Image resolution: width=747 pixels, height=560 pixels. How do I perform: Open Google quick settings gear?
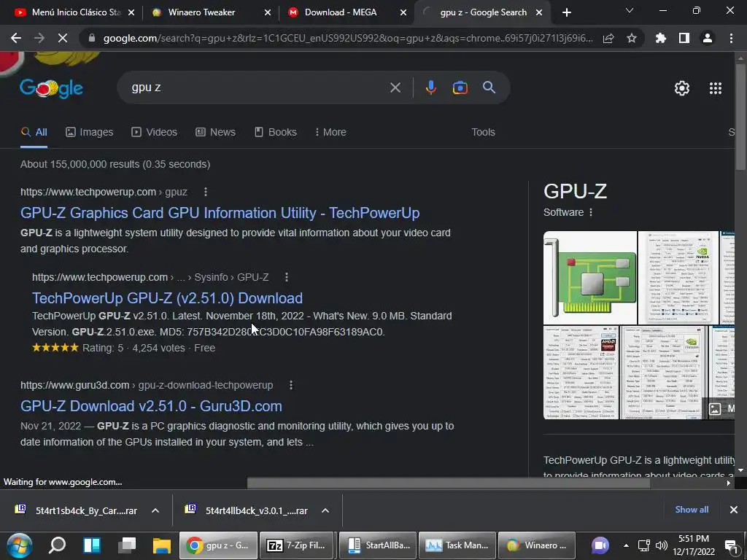(x=682, y=88)
